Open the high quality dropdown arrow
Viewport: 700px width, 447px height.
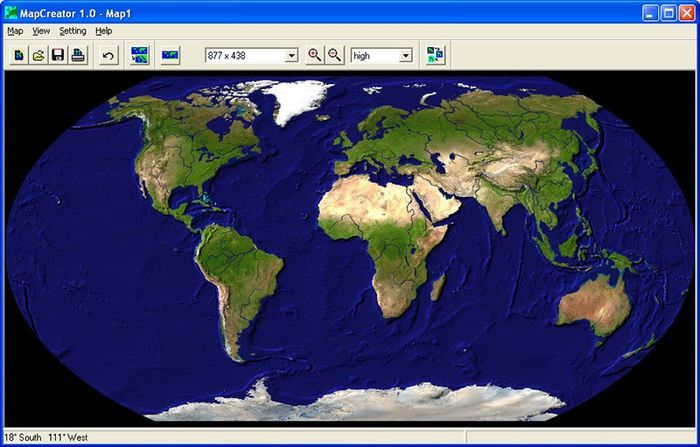(406, 55)
